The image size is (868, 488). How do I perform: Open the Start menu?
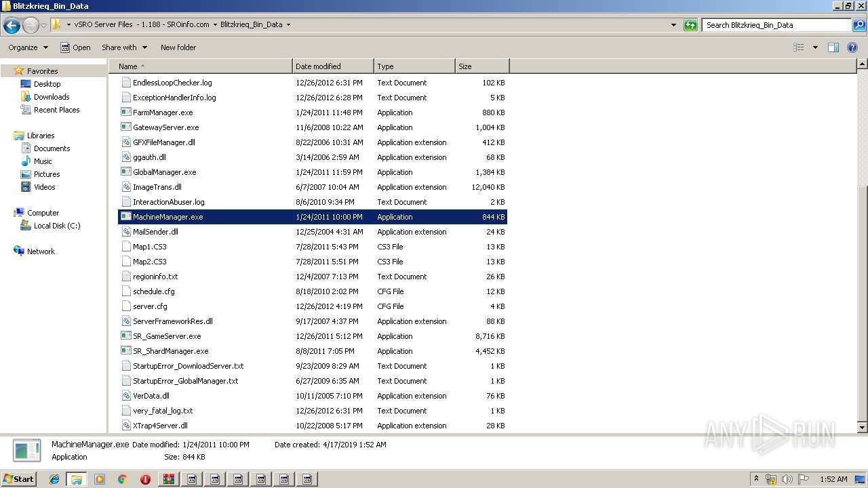[18, 479]
